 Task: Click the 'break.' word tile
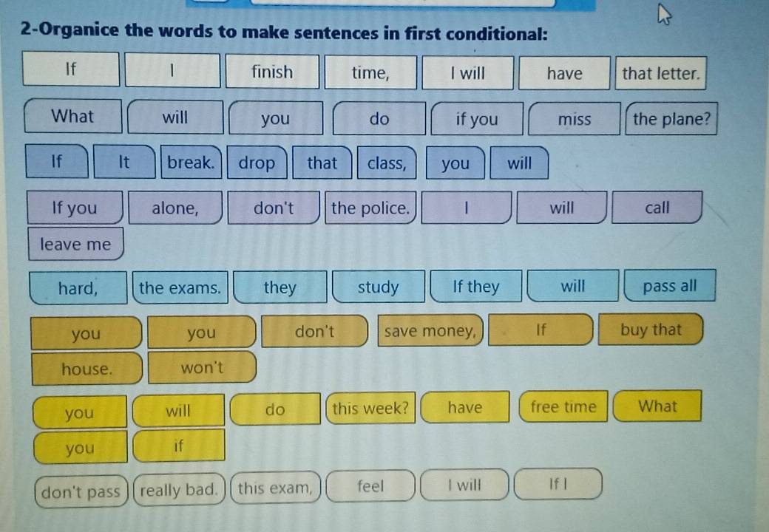click(x=190, y=163)
